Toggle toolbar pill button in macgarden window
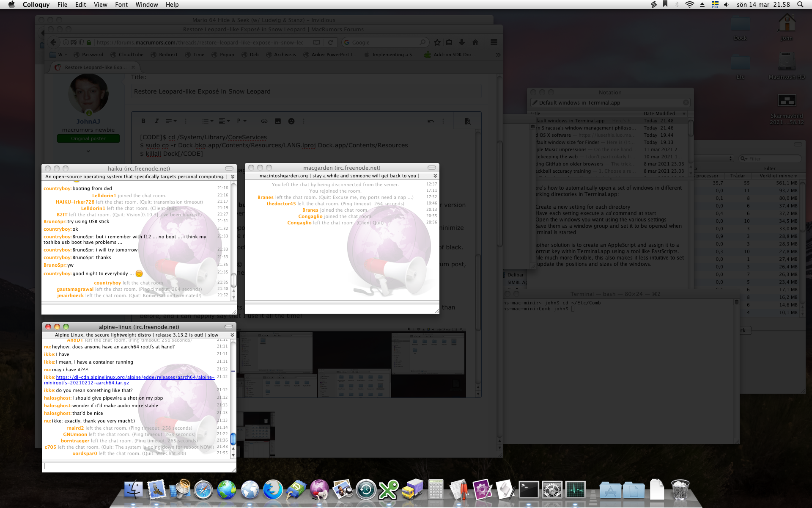This screenshot has width=812, height=508. click(432, 168)
